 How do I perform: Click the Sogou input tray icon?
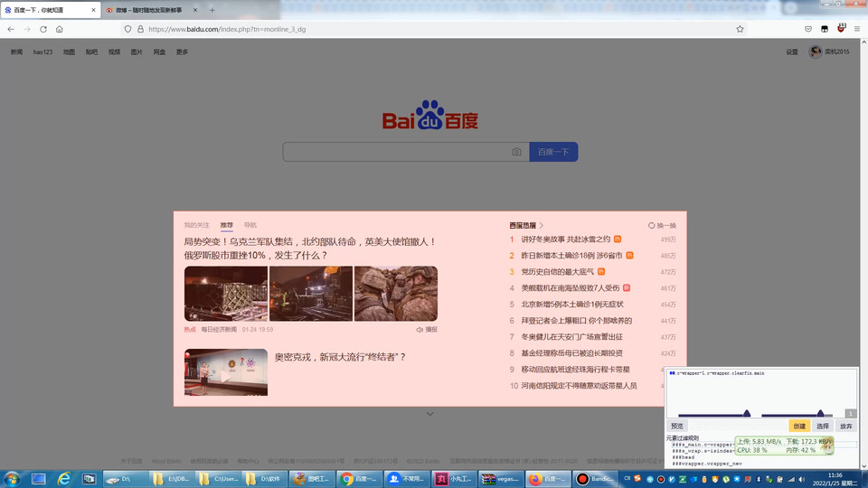637,479
